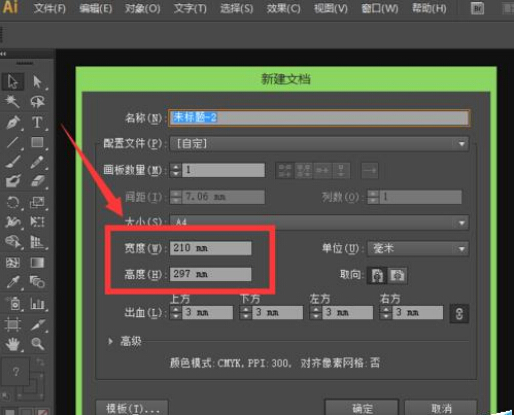Click the 模板(T)... button

pos(132,408)
